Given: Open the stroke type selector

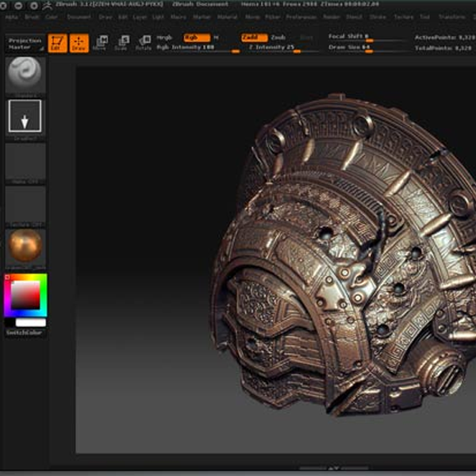Looking at the screenshot, I should coord(25,117).
